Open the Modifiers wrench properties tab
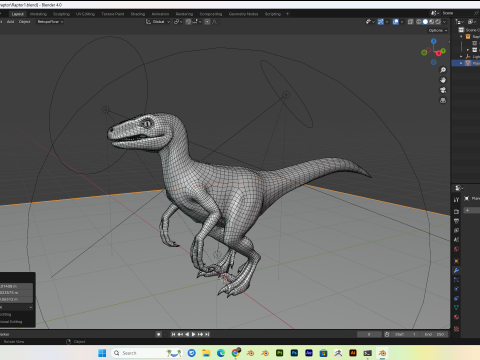This screenshot has width=480, height=360. pos(456,270)
